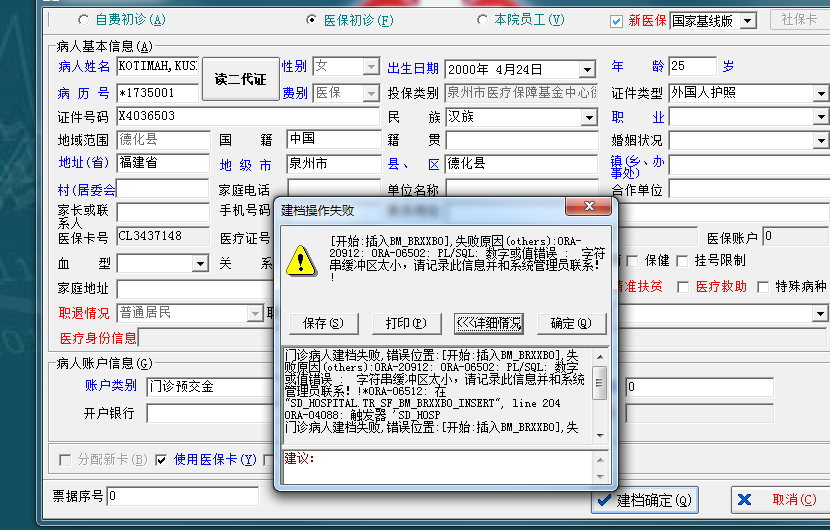
Task: Click up arrow of 建议 box scrollbar
Action: (600, 460)
